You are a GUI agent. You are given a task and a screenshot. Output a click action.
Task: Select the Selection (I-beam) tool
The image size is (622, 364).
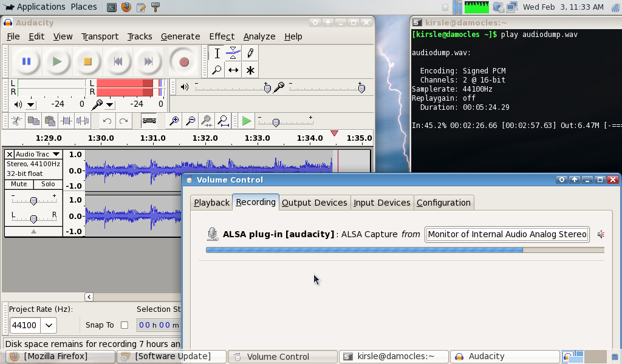click(217, 53)
